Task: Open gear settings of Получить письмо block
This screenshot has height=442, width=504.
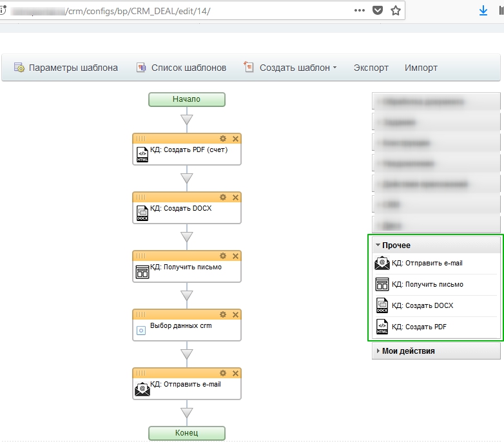Action: [x=223, y=256]
